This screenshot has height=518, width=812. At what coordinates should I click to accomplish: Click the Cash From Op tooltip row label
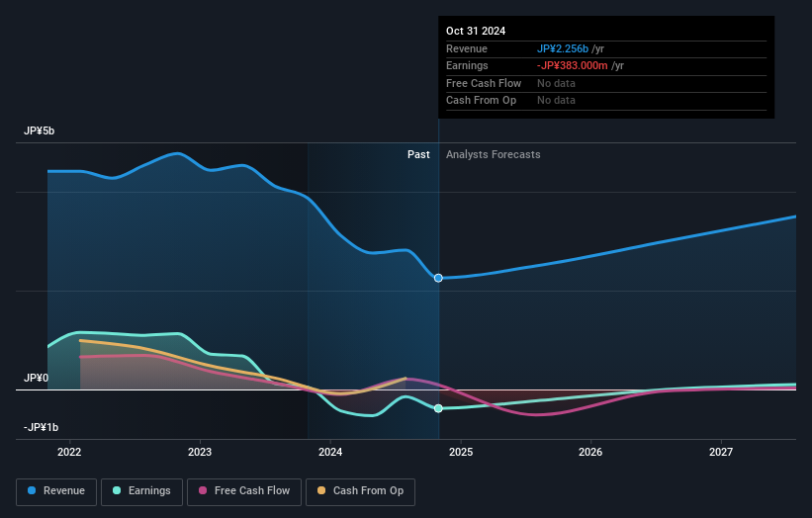(x=481, y=101)
